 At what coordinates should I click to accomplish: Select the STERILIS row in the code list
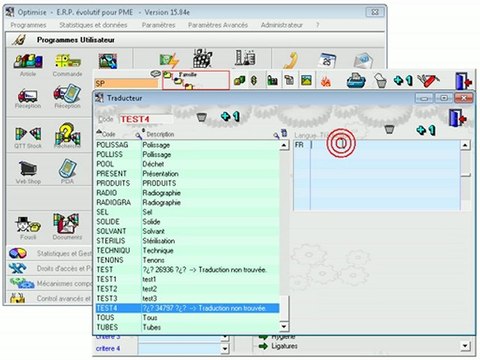tap(187, 241)
